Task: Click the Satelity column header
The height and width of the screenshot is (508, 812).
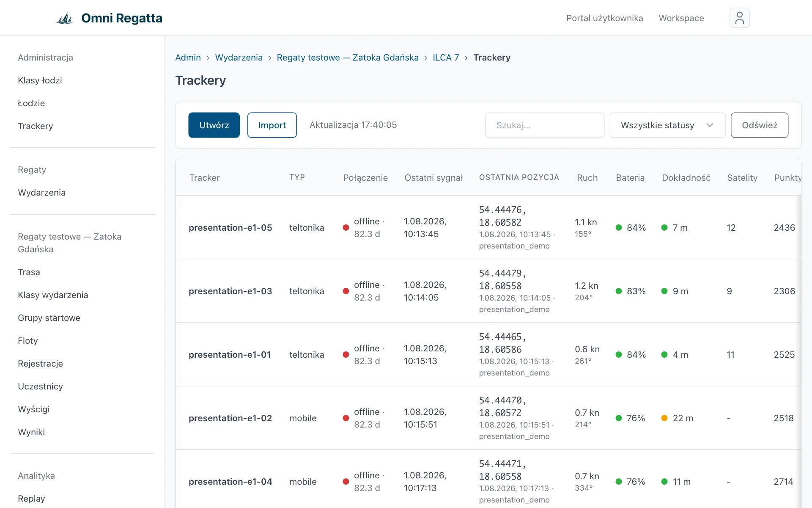Action: click(x=742, y=178)
